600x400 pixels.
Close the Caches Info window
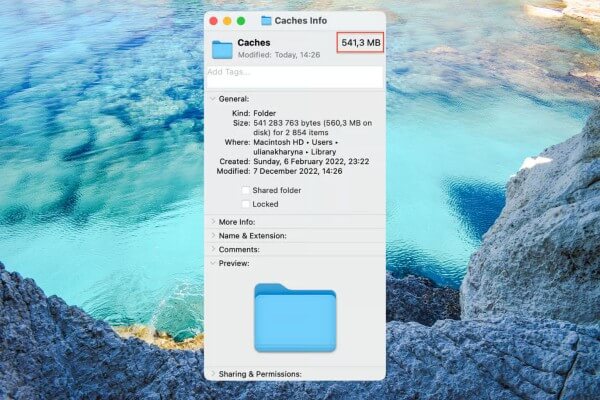[212, 20]
